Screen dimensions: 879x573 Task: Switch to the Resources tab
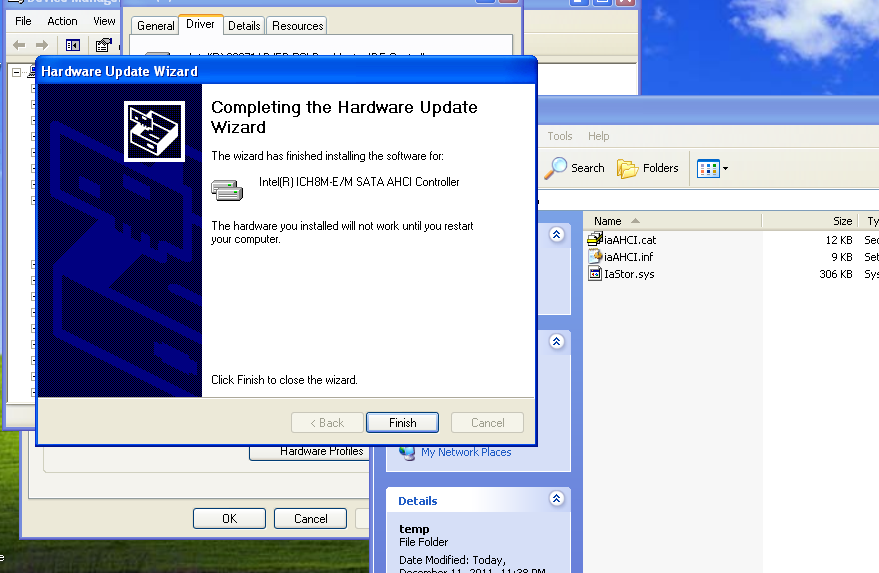point(297,26)
